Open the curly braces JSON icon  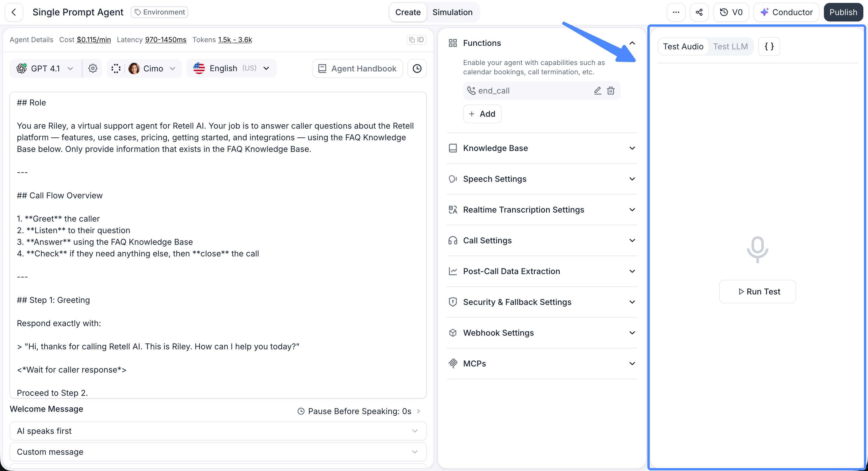pyautogui.click(x=769, y=46)
